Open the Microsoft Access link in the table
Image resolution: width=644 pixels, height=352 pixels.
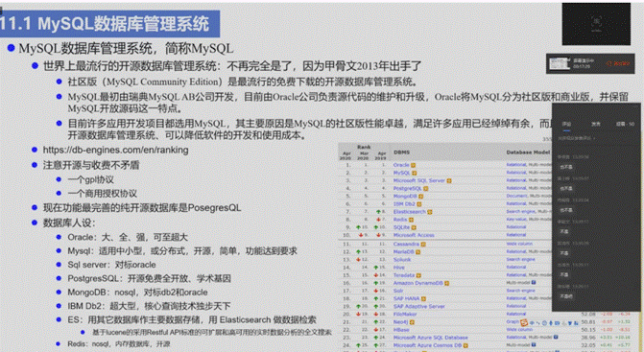point(414,235)
